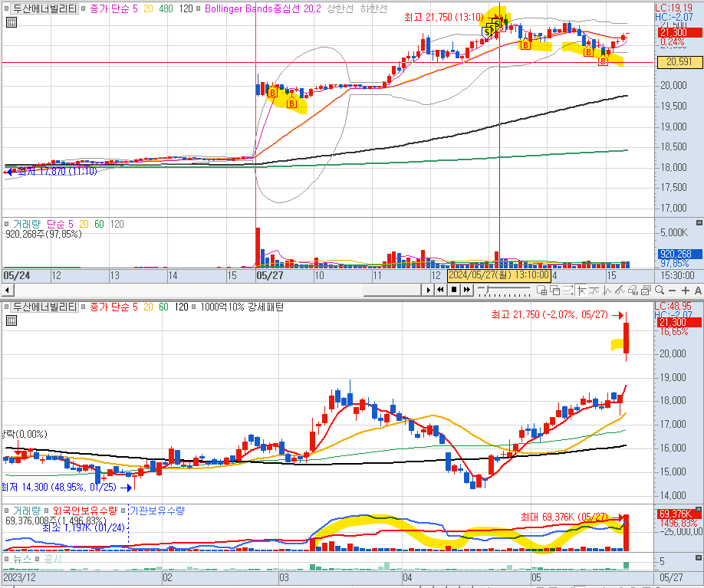Adjust the chart zoom slider handle
The height and width of the screenshot is (588, 704).
point(489,289)
